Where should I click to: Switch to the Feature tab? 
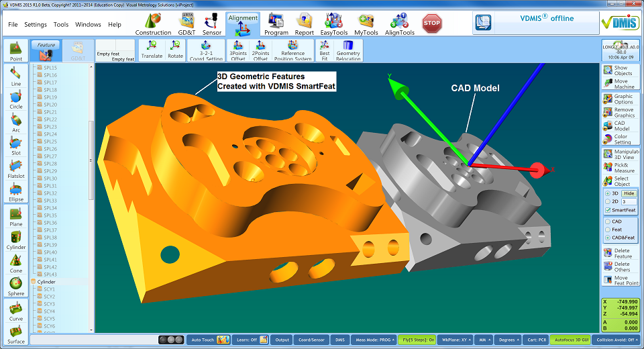46,50
